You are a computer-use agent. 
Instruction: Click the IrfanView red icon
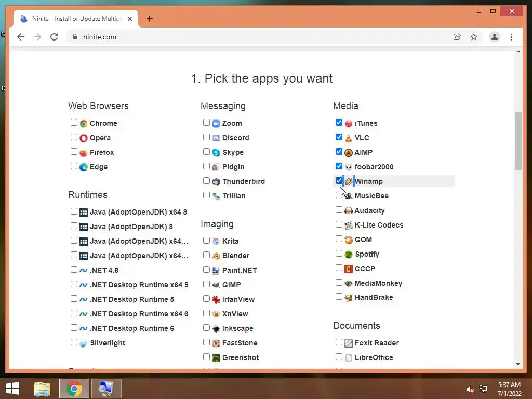(216, 300)
